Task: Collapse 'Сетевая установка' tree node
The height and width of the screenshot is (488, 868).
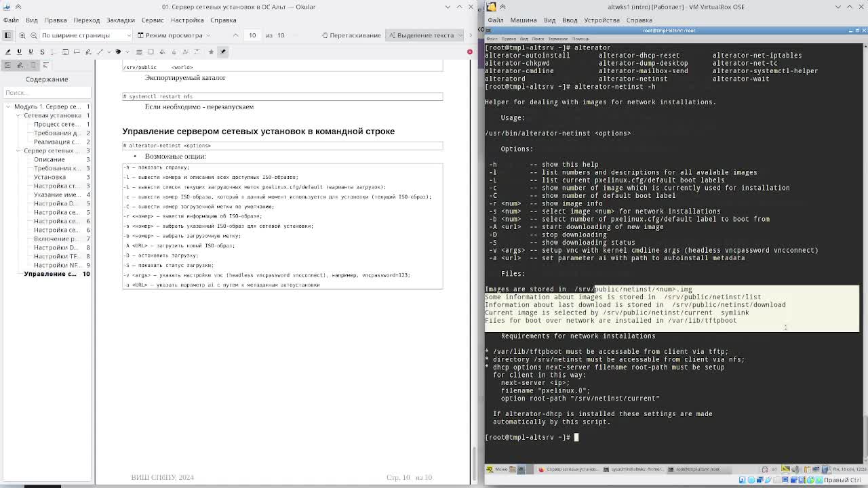Action: point(18,115)
